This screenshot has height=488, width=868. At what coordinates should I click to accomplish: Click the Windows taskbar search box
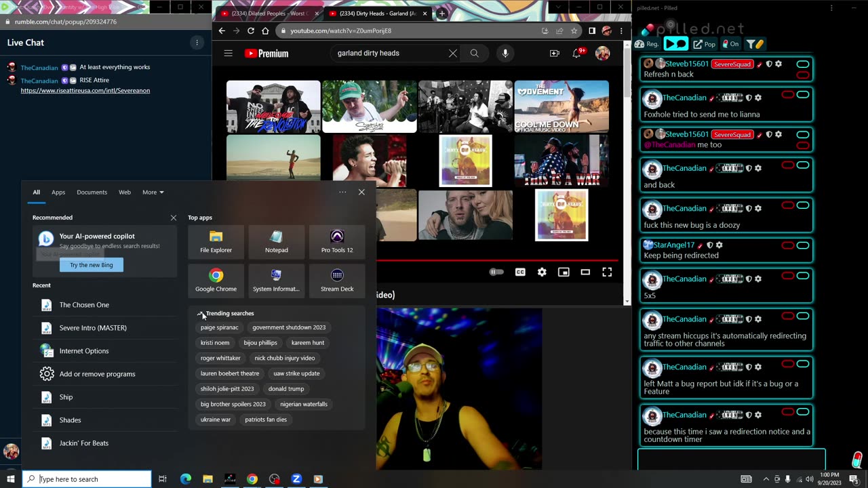coord(88,479)
